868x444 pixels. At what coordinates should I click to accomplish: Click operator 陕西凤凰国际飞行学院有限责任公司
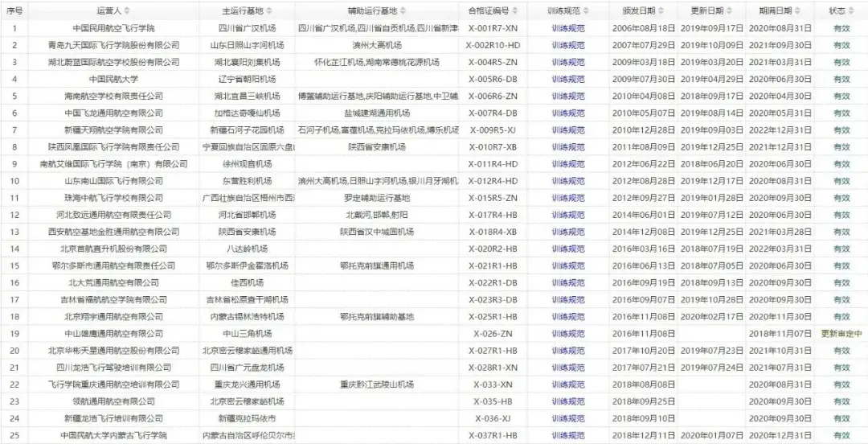click(113, 147)
